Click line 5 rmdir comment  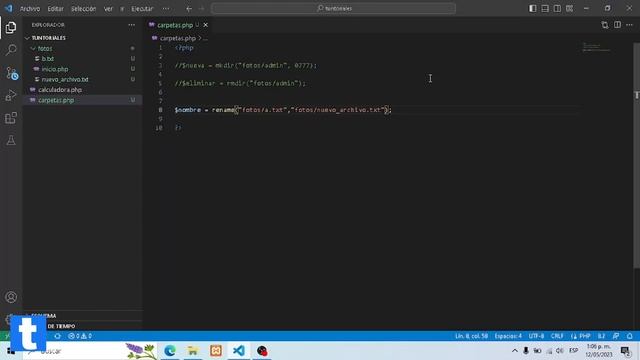point(240,83)
